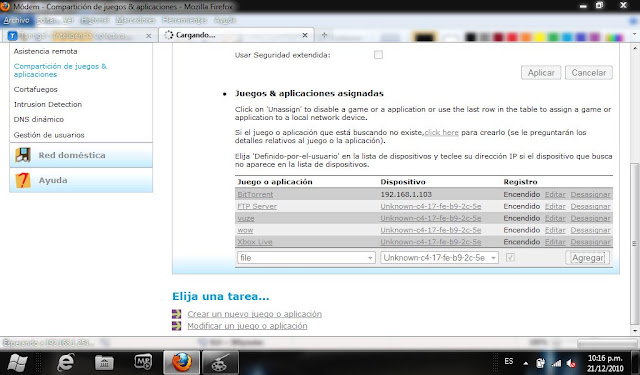Click the 192.168.1.103 device cell
The height and width of the screenshot is (375, 640).
pos(406,194)
